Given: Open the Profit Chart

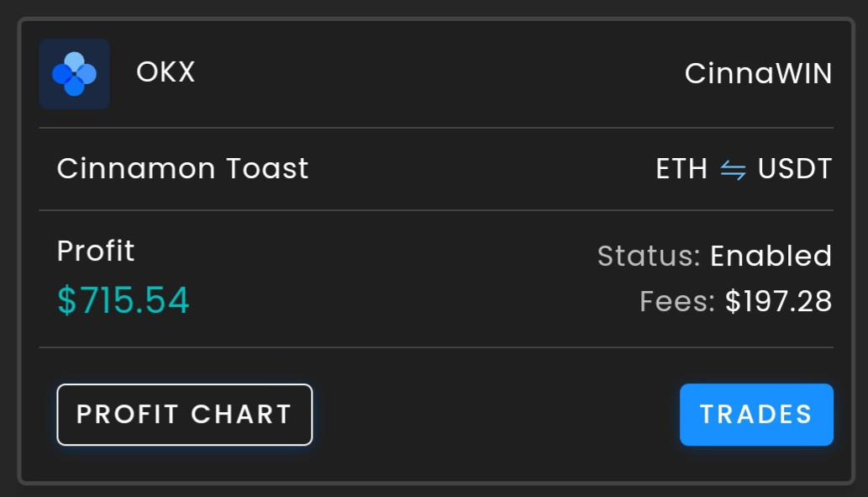Looking at the screenshot, I should coord(184,415).
